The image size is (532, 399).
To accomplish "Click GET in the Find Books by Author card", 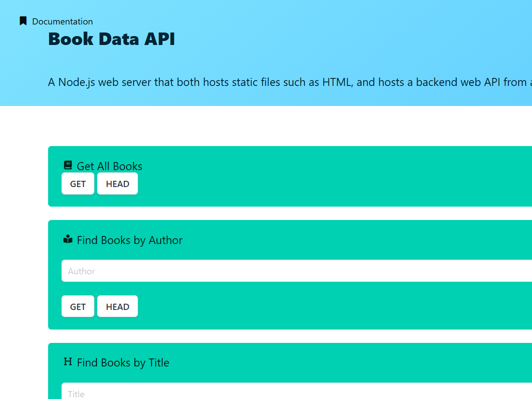I will tap(78, 306).
